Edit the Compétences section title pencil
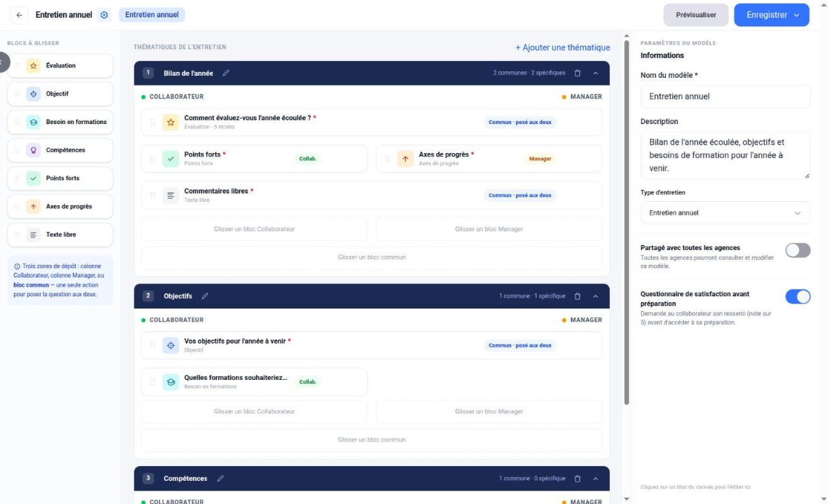Image resolution: width=828 pixels, height=504 pixels. tap(221, 478)
